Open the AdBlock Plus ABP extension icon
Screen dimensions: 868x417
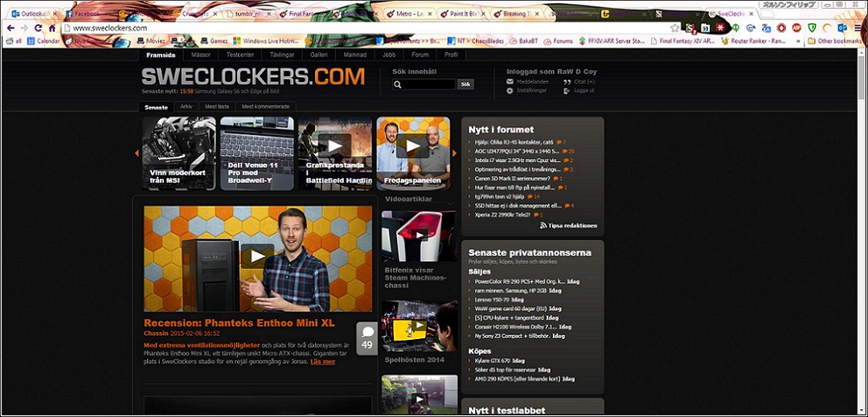coord(796,27)
